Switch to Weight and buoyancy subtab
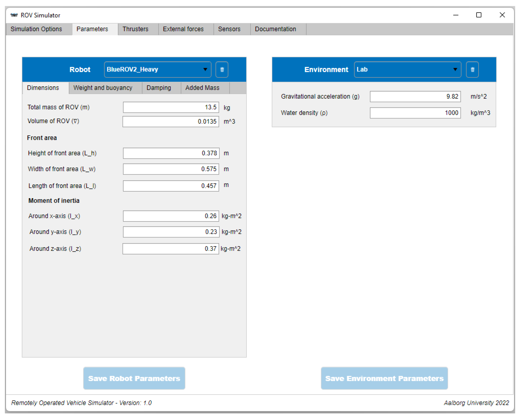 point(103,88)
